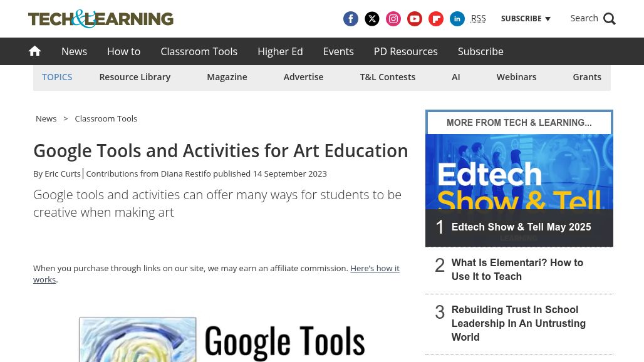The width and height of the screenshot is (644, 362).
Task: Open the Classroom Tools menu item
Action: tap(199, 51)
